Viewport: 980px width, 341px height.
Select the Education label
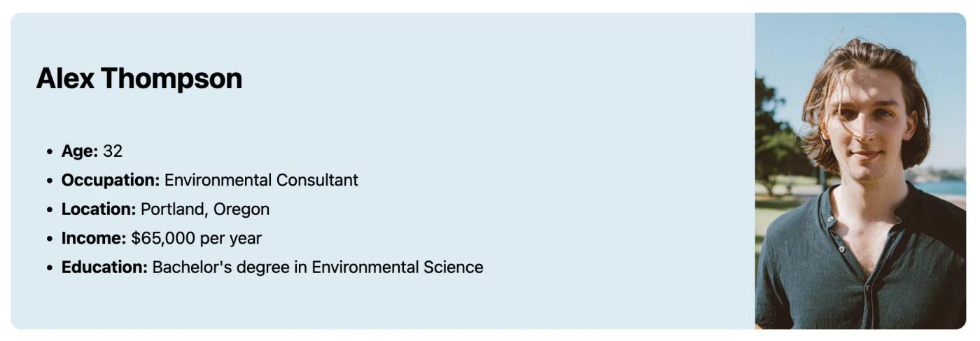click(105, 267)
